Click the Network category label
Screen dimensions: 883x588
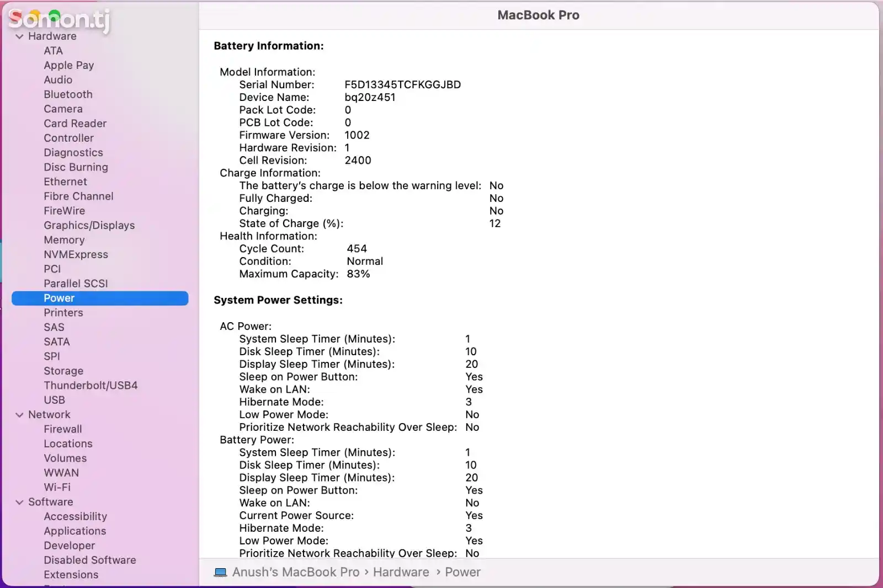[49, 415]
